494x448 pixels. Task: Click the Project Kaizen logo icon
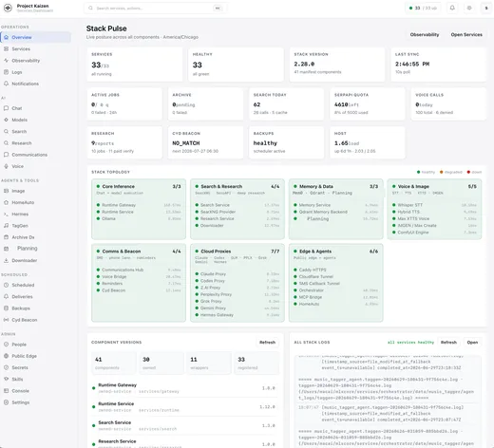[8, 8]
